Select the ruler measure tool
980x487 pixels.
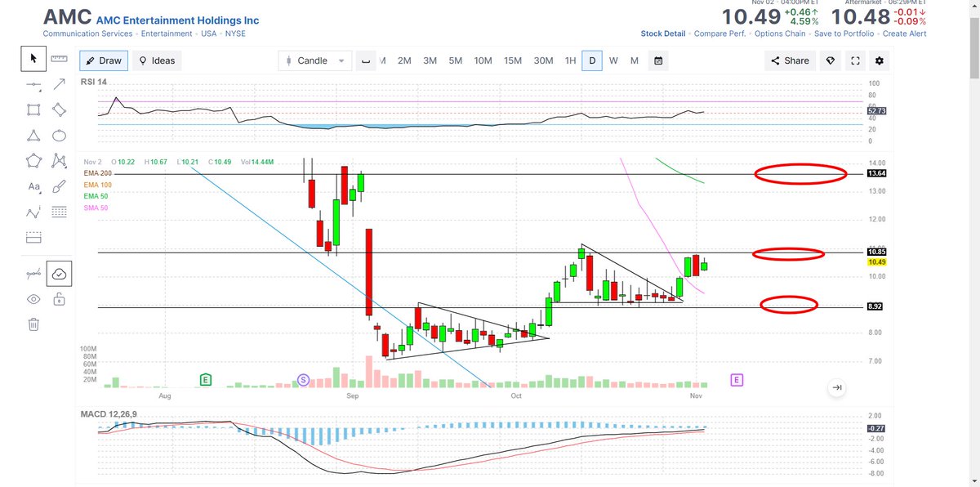pyautogui.click(x=59, y=58)
